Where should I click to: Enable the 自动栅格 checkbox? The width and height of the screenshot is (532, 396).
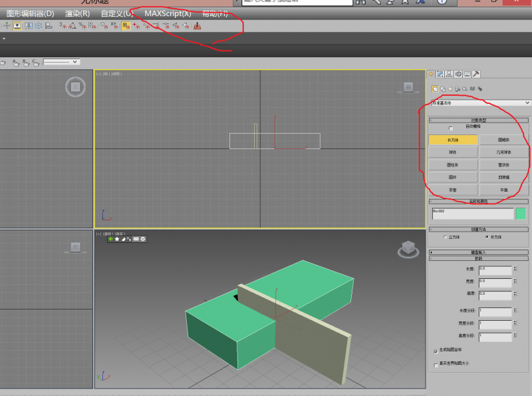tap(452, 128)
